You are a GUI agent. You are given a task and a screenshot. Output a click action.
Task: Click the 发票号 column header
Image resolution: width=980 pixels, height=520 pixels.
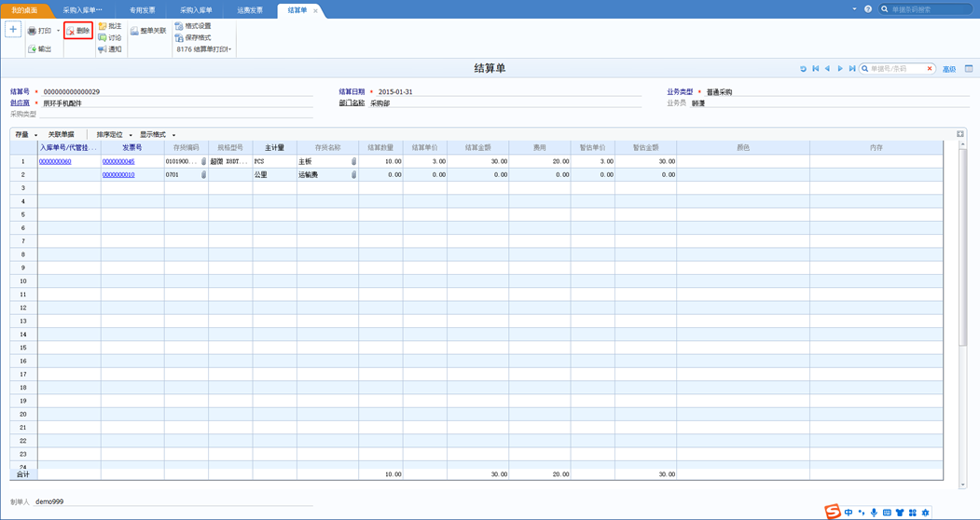[x=132, y=148]
